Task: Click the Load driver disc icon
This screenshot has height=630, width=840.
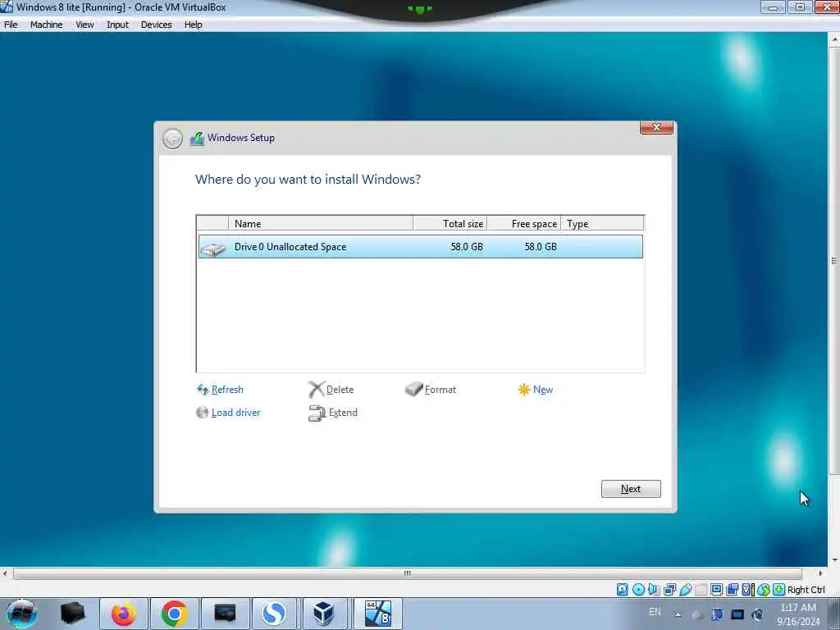Action: (202, 413)
